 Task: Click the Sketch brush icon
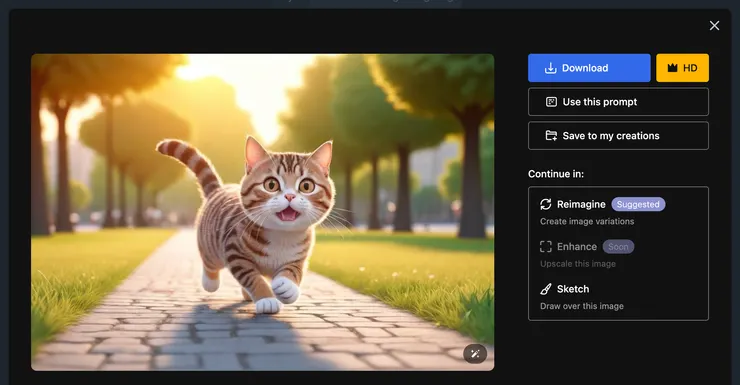(x=546, y=289)
